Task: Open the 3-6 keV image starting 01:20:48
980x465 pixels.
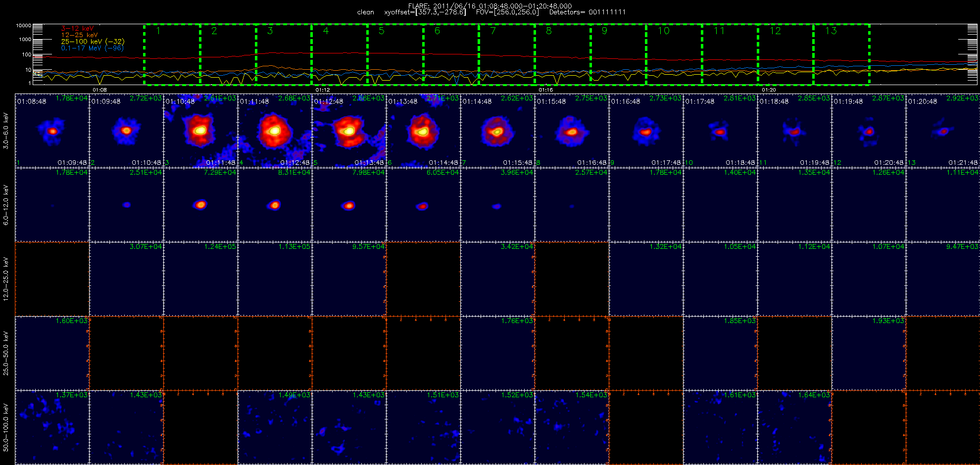Action: pos(943,131)
